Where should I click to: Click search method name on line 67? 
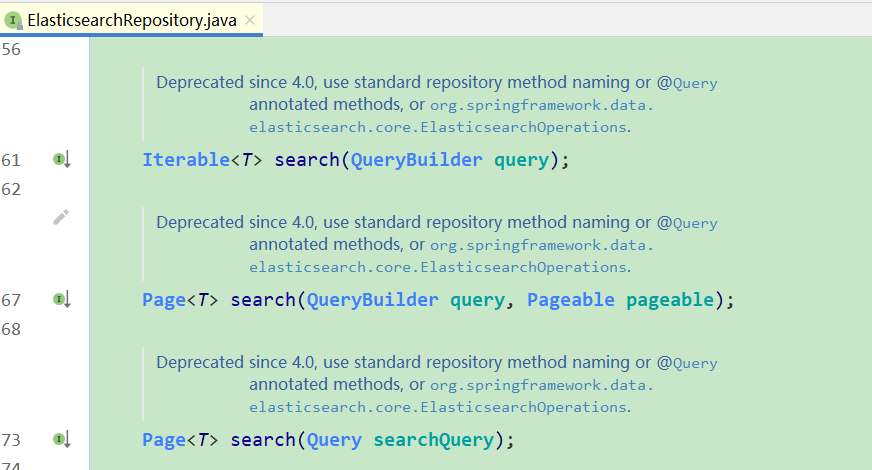(x=263, y=300)
